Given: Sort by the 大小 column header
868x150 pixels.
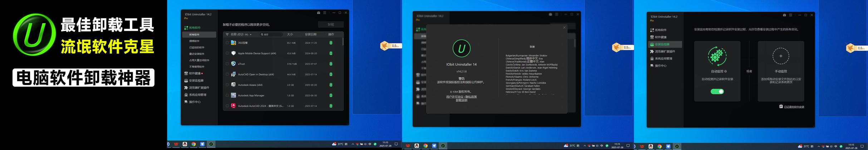Looking at the screenshot, I should click(x=290, y=35).
